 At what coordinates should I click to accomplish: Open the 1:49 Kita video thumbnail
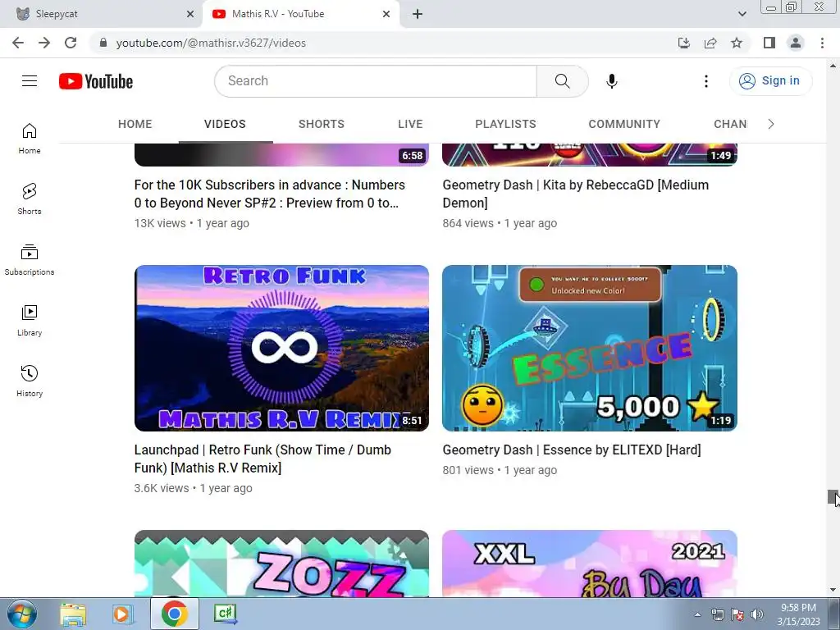click(590, 155)
